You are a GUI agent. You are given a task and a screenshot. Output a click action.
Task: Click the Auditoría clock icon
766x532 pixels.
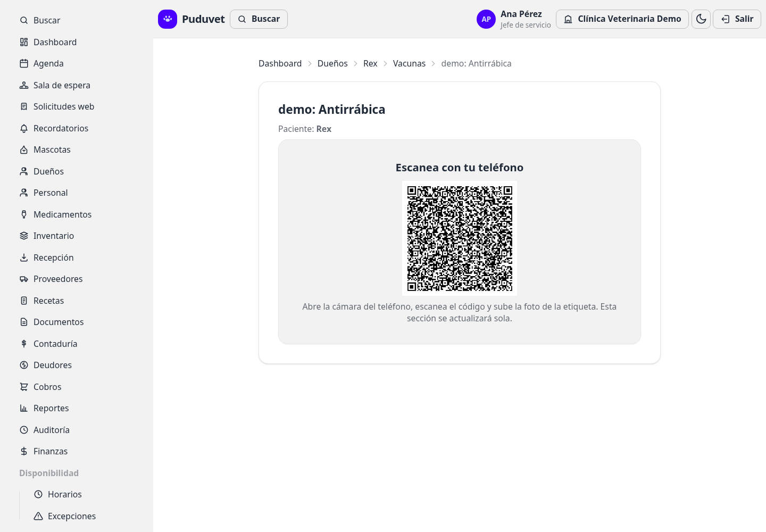(24, 430)
